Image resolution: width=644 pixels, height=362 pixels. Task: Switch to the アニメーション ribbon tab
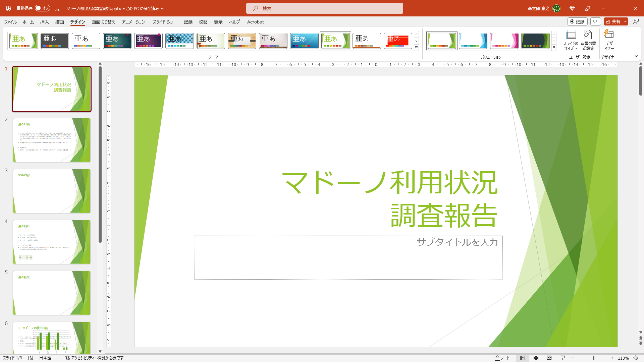[x=133, y=22]
